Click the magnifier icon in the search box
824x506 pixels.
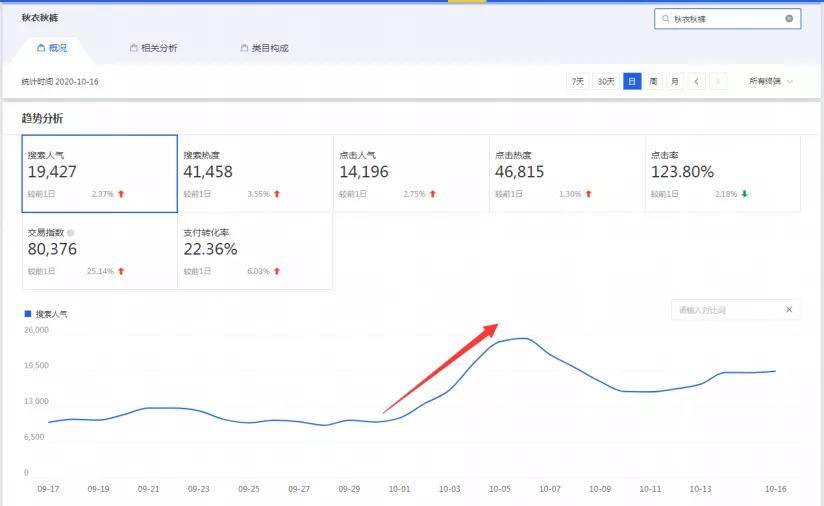click(665, 19)
